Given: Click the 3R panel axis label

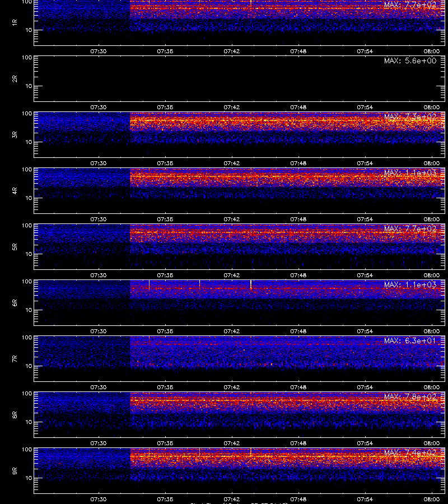Looking at the screenshot, I should coord(15,134).
